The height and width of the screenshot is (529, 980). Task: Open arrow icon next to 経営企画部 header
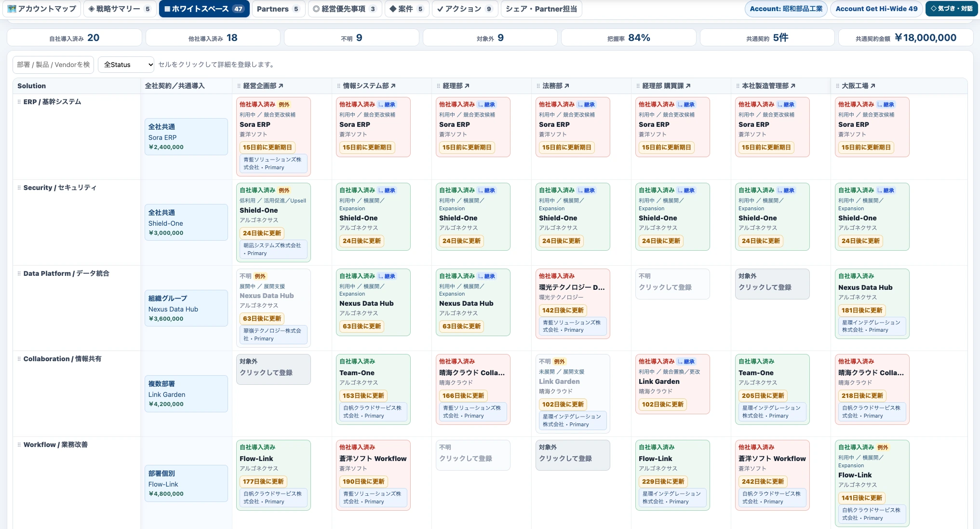[x=281, y=86]
